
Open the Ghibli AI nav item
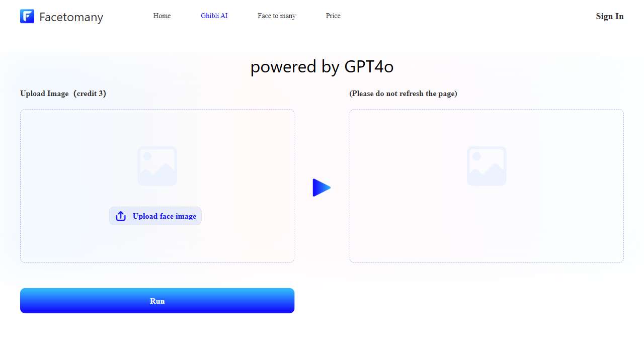(214, 16)
